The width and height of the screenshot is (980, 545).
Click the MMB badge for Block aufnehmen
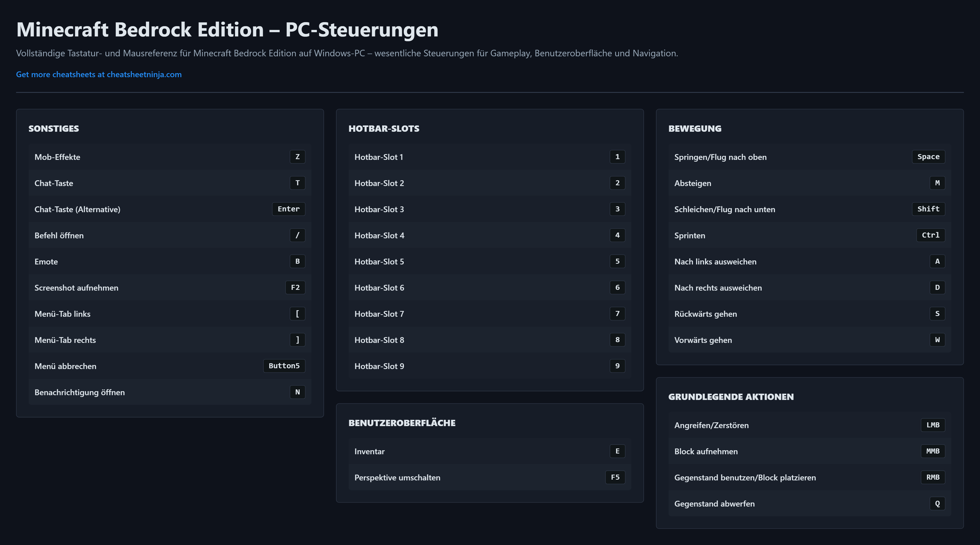pyautogui.click(x=932, y=451)
